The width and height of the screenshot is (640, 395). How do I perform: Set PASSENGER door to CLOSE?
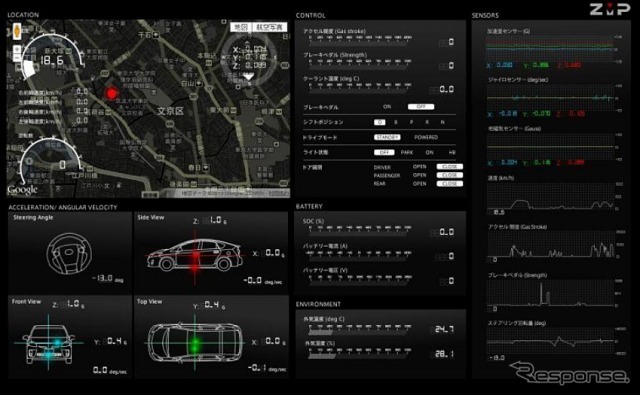point(449,175)
